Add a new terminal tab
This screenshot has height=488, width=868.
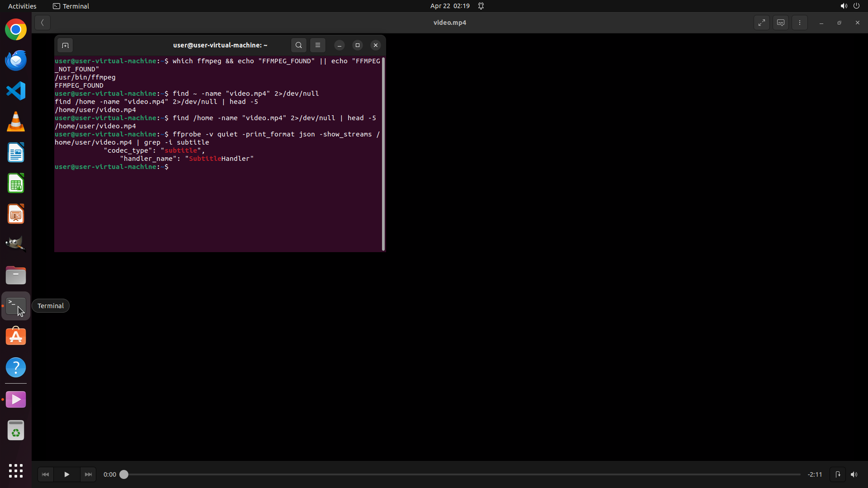pyautogui.click(x=65, y=45)
